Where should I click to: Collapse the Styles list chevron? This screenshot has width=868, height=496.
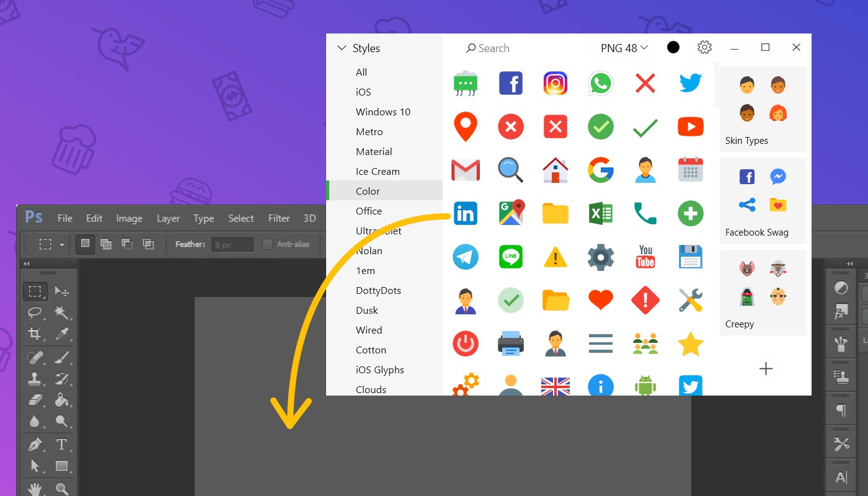[x=342, y=48]
